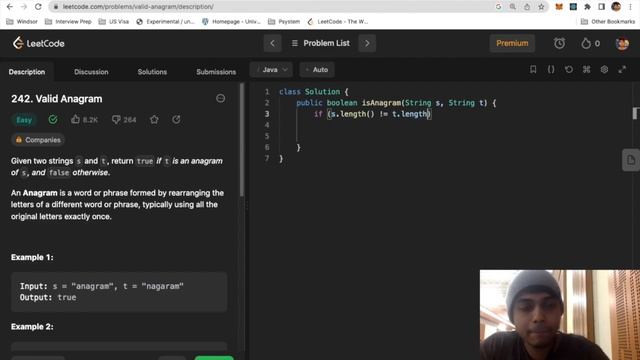Click the share arrow icon

[176, 120]
